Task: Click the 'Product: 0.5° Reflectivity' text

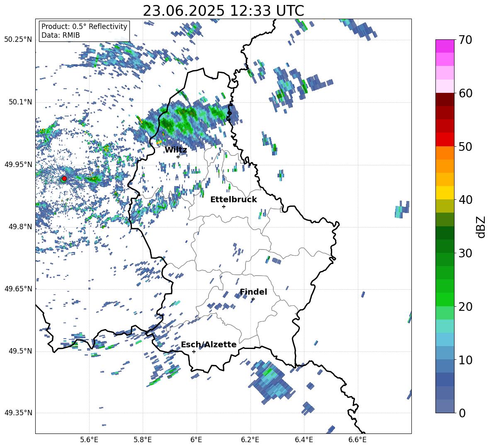Action: pyautogui.click(x=84, y=26)
